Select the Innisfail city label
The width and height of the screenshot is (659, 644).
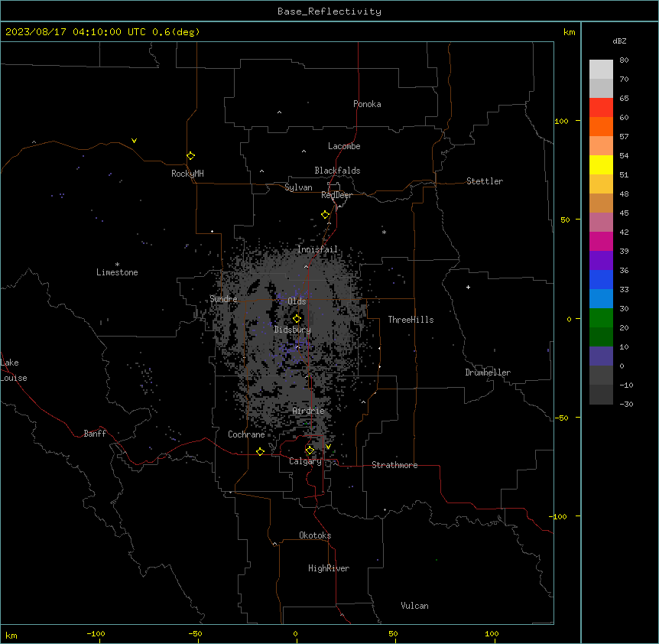[318, 249]
